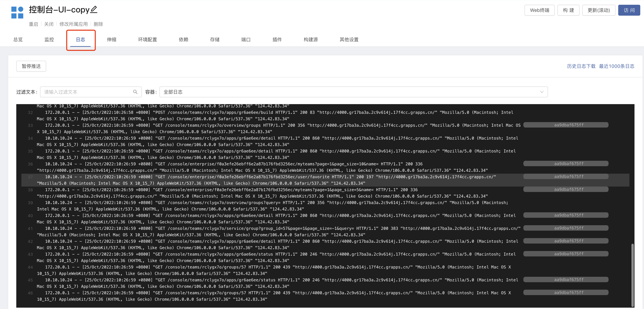Select the 存储 tab
The height and width of the screenshot is (309, 644).
(215, 40)
